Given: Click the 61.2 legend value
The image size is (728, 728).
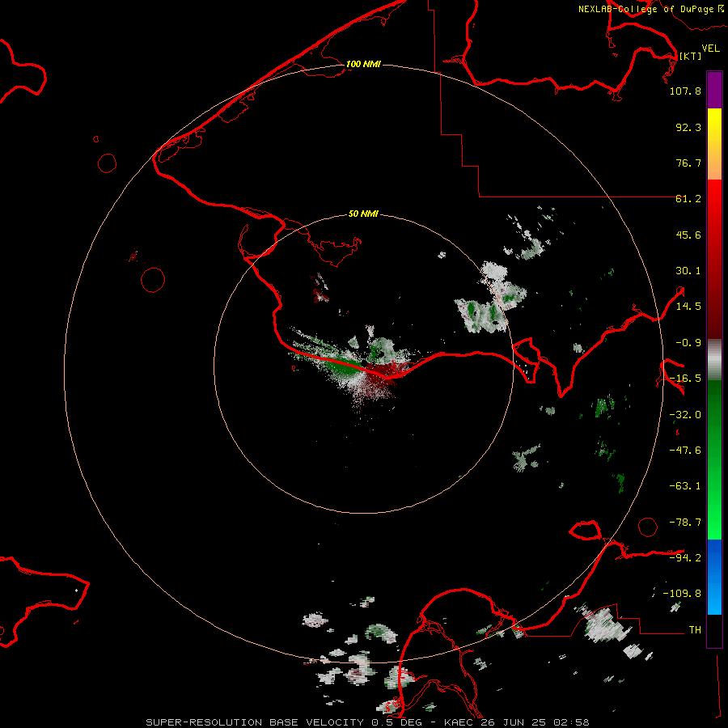Looking at the screenshot, I should [x=688, y=199].
